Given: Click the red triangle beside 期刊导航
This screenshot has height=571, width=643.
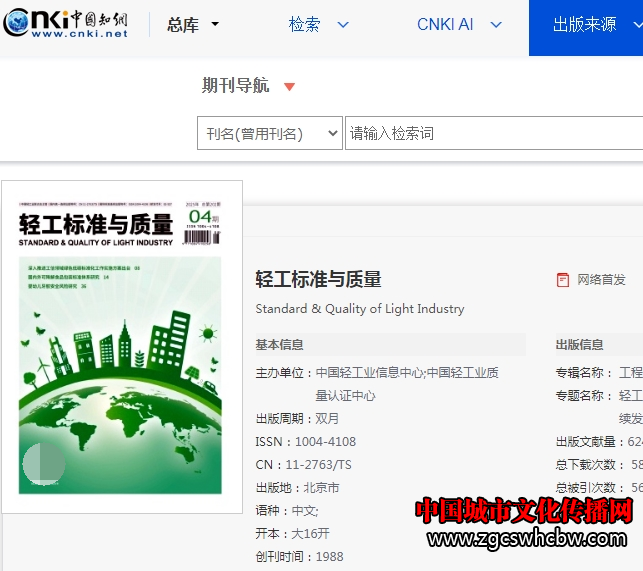Looking at the screenshot, I should [289, 87].
